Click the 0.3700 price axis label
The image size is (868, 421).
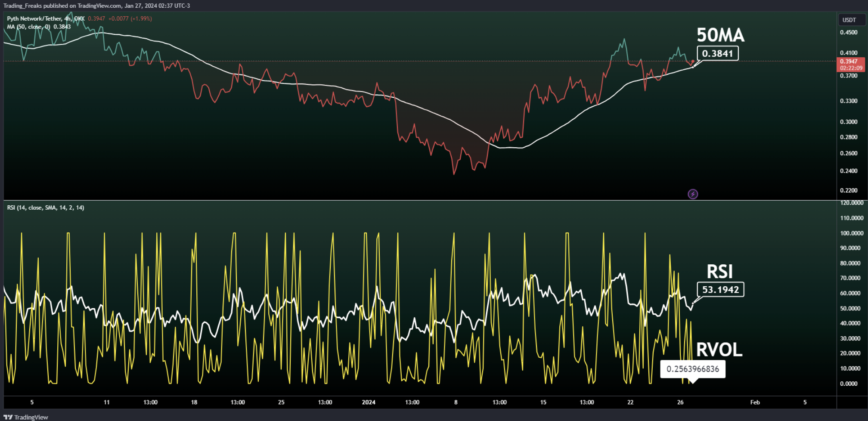coord(849,76)
